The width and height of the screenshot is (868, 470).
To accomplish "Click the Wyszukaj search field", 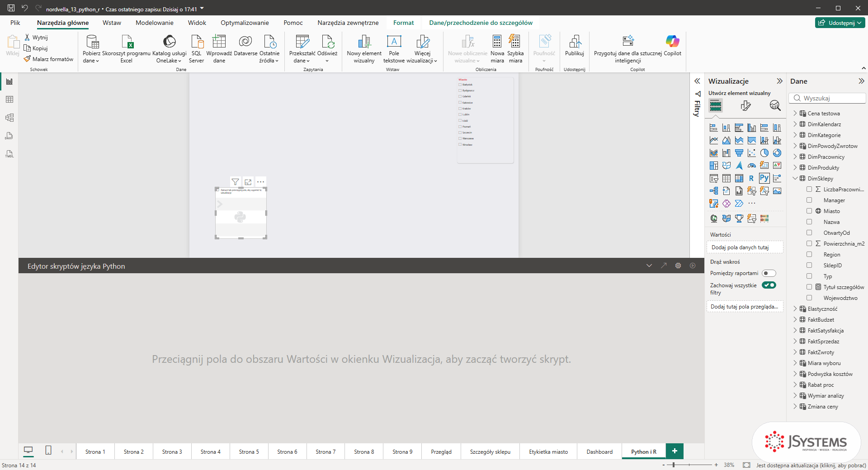I will 827,98.
